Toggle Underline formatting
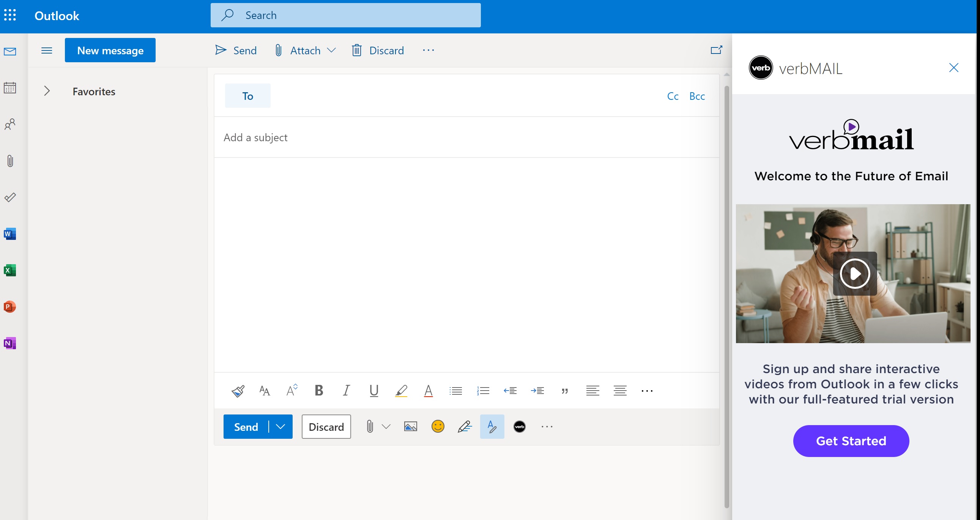 (373, 391)
